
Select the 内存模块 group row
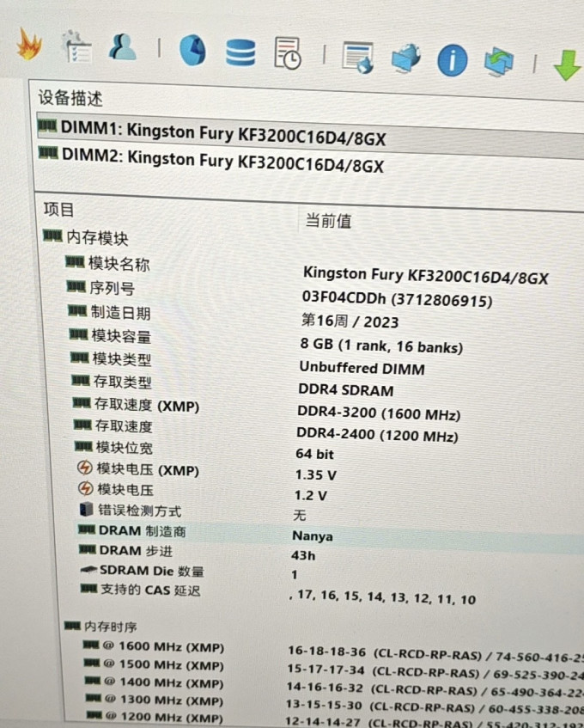85,237
